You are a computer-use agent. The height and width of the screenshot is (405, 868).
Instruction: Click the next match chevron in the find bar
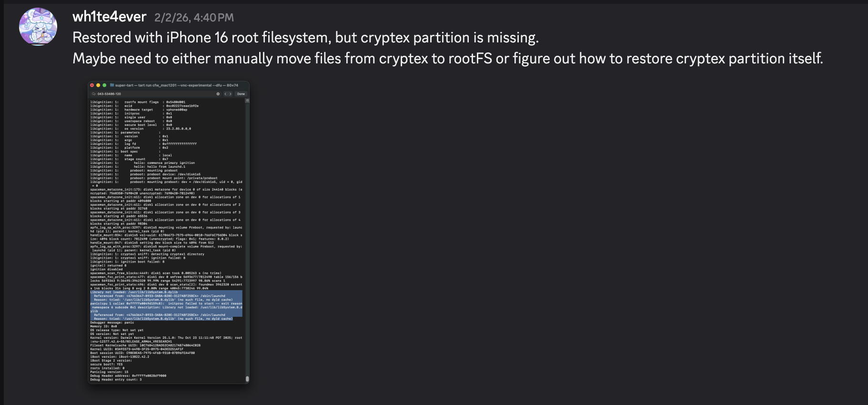[x=231, y=94]
